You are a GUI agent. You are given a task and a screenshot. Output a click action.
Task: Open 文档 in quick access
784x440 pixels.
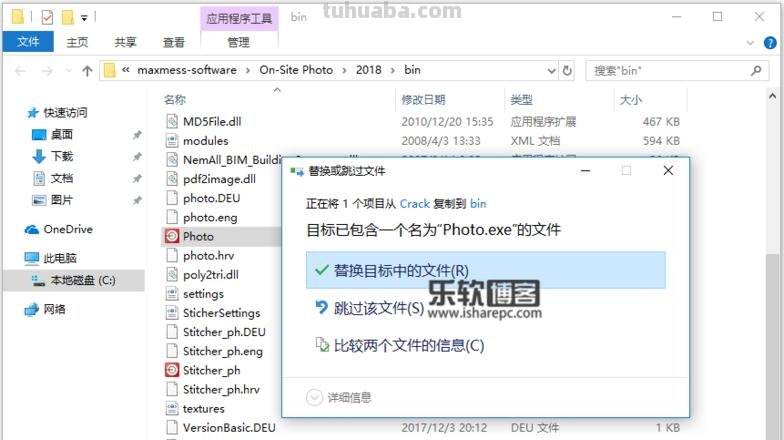(x=62, y=178)
